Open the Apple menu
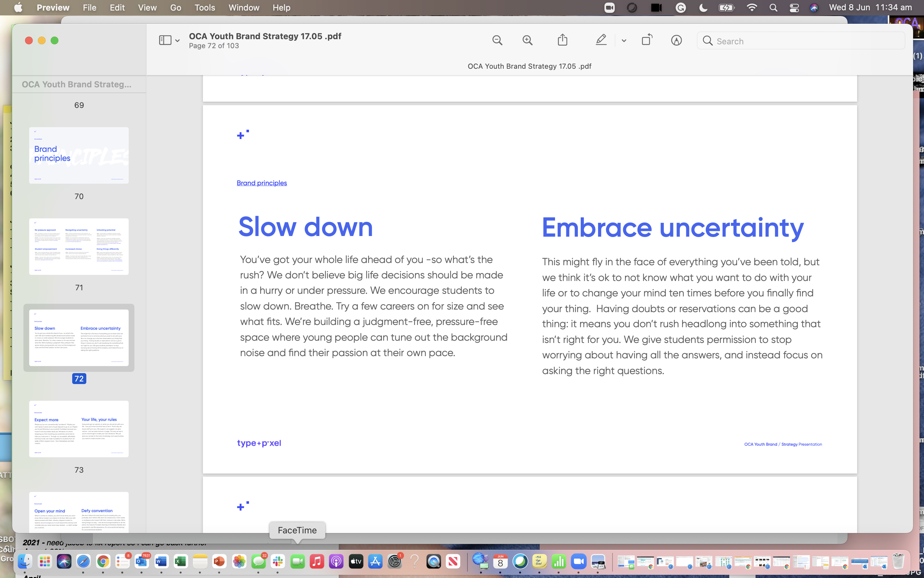This screenshot has width=924, height=578. coord(18,8)
